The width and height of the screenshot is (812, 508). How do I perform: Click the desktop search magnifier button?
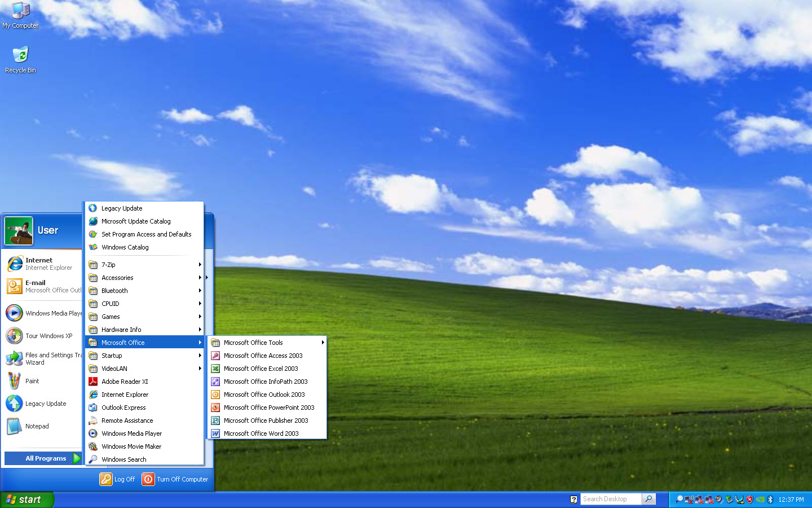[649, 499]
